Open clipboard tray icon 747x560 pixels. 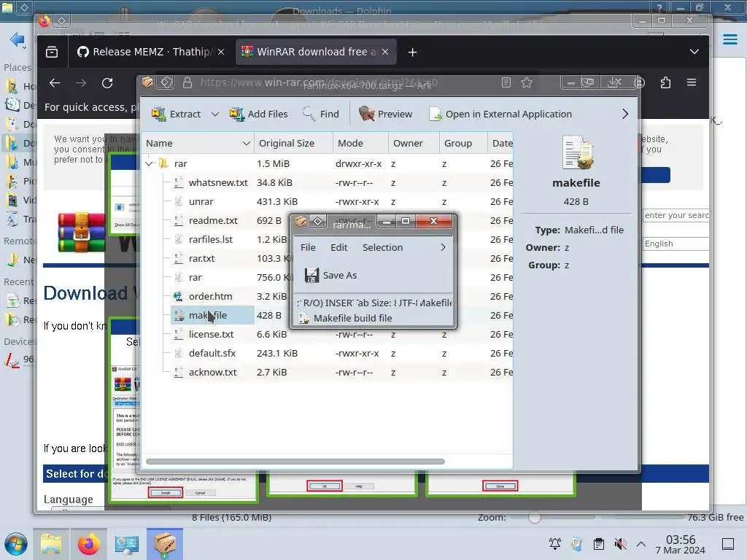(599, 544)
